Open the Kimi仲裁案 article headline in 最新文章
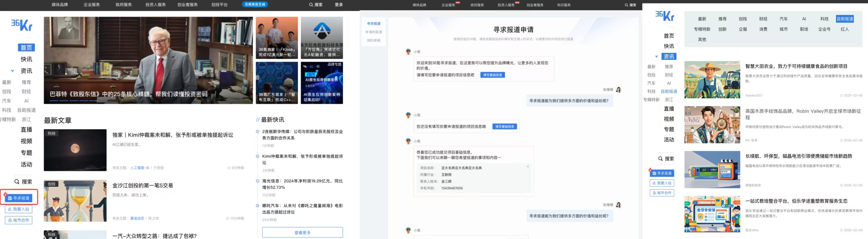This screenshot has width=868, height=239. 173,135
